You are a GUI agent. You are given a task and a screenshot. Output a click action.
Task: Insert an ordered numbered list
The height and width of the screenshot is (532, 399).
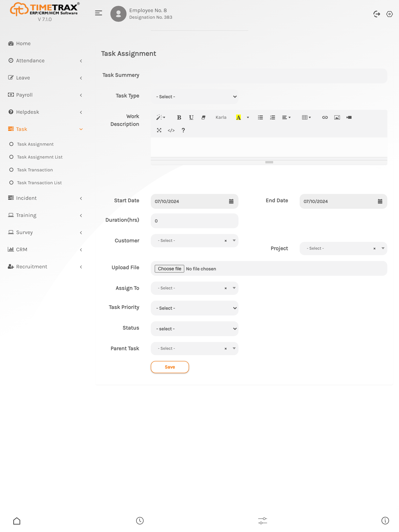point(272,117)
